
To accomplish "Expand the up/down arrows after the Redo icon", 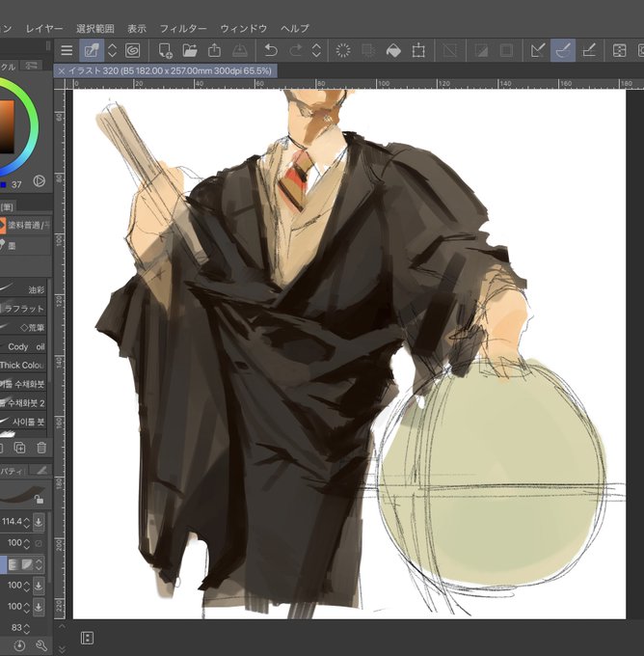I will (x=316, y=50).
